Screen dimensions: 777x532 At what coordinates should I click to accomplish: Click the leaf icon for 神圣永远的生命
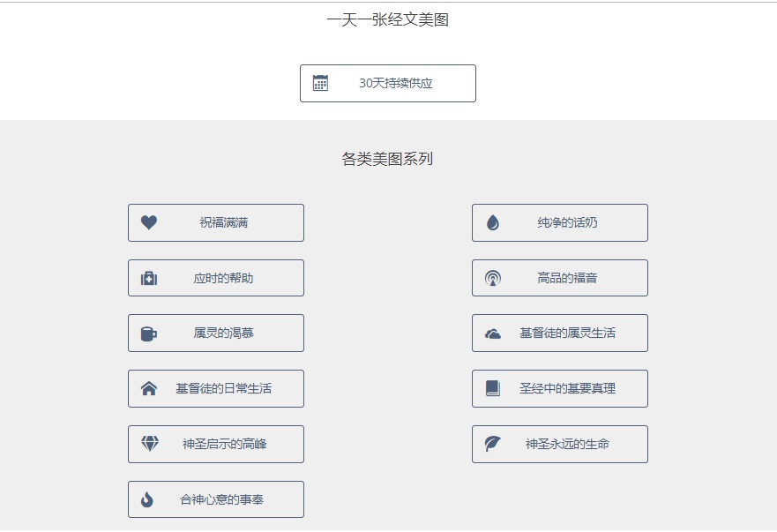(x=493, y=444)
